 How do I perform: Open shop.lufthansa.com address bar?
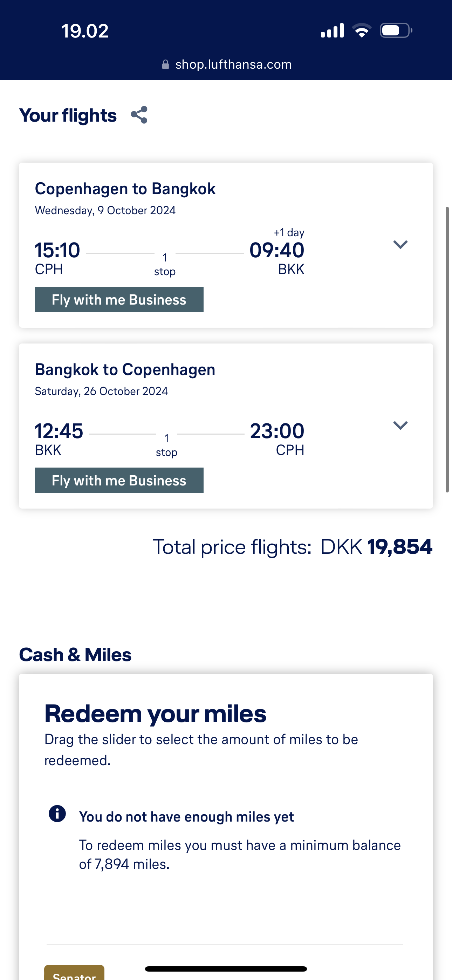(233, 65)
